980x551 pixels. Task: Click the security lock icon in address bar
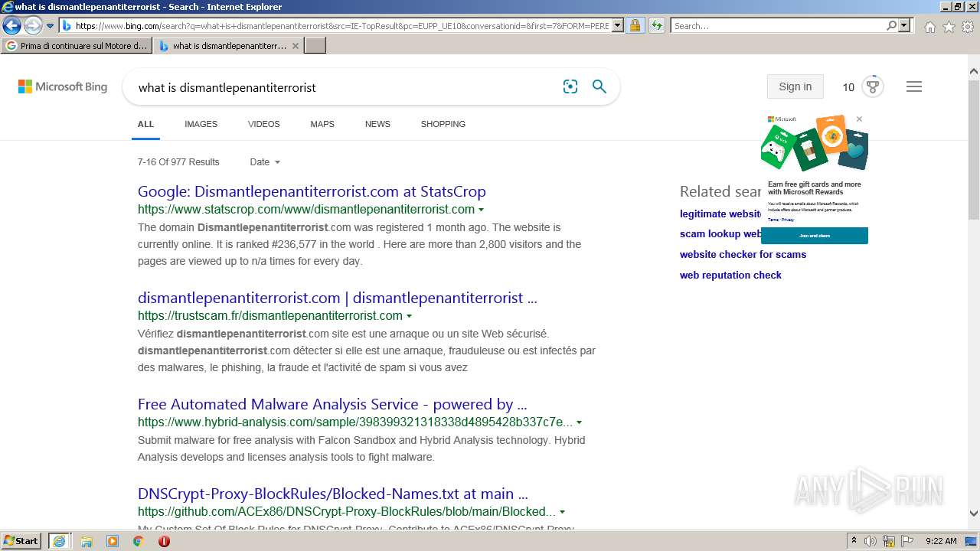pos(635,25)
